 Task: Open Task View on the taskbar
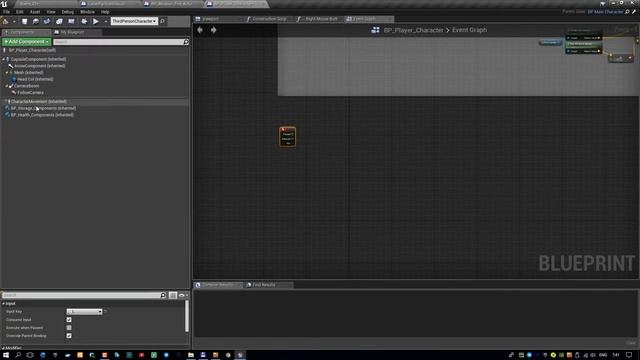click(30, 355)
